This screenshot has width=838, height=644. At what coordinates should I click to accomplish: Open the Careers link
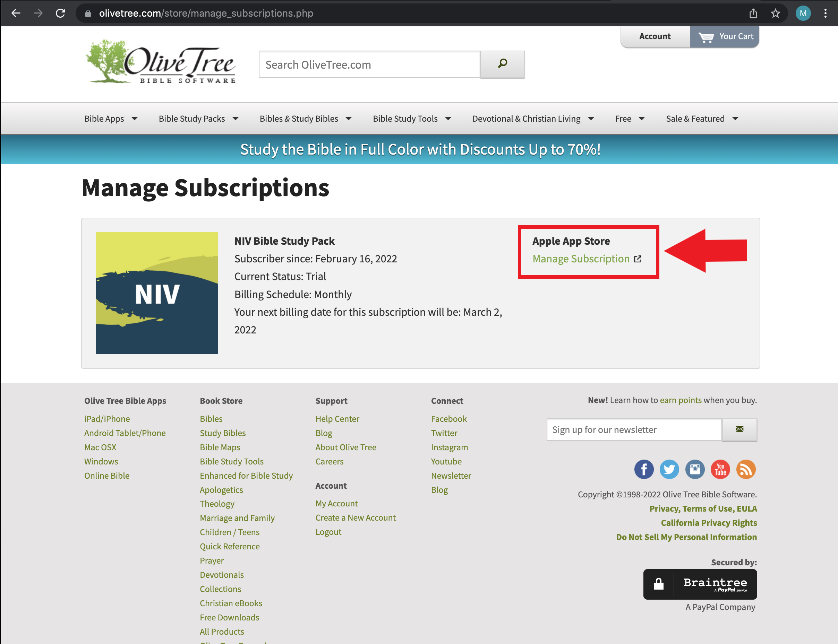pos(330,461)
